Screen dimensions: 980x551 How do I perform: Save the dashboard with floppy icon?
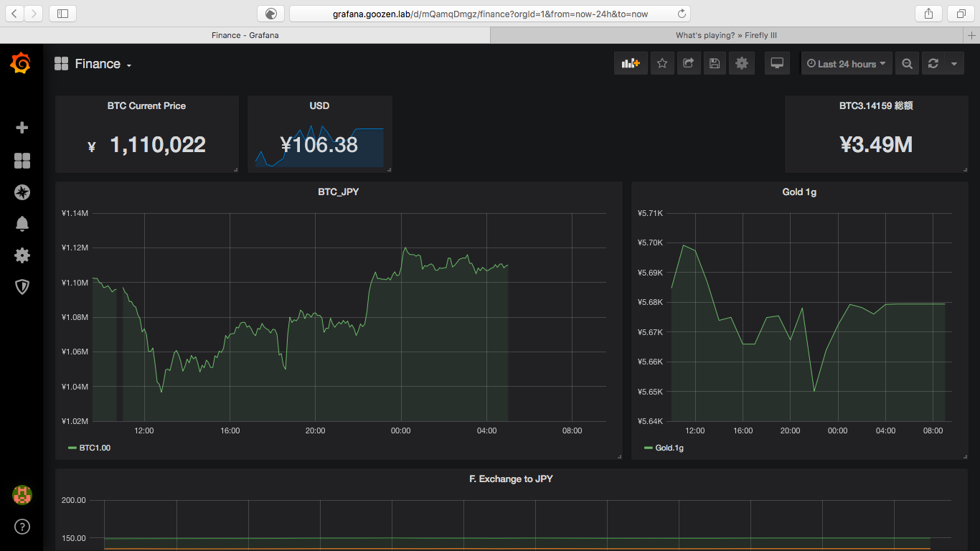click(714, 63)
